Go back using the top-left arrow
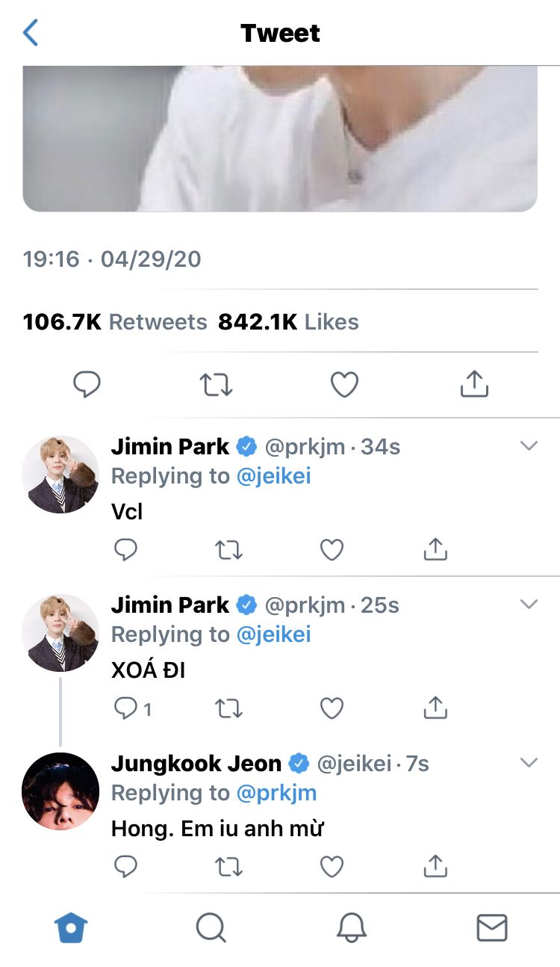This screenshot has height=967, width=560. (31, 33)
